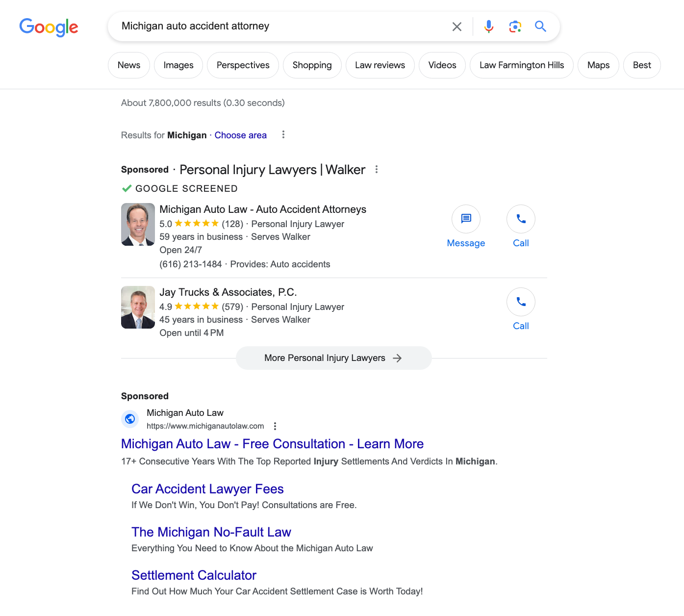Open Michigan Auto Law - Auto Accident Attorneys listing
Image resolution: width=684 pixels, height=616 pixels.
263,209
